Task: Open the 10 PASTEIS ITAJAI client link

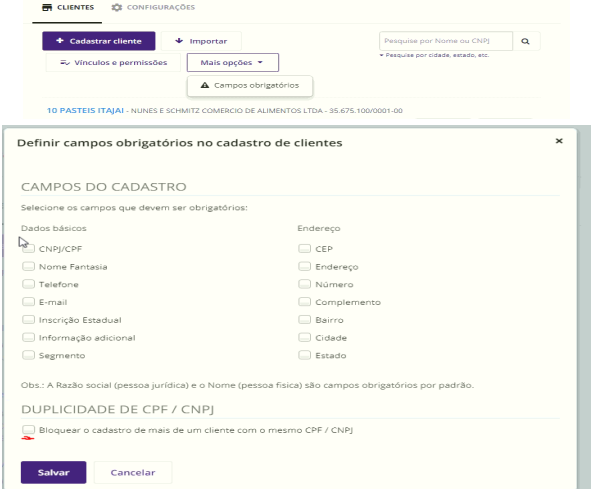Action: pos(85,110)
